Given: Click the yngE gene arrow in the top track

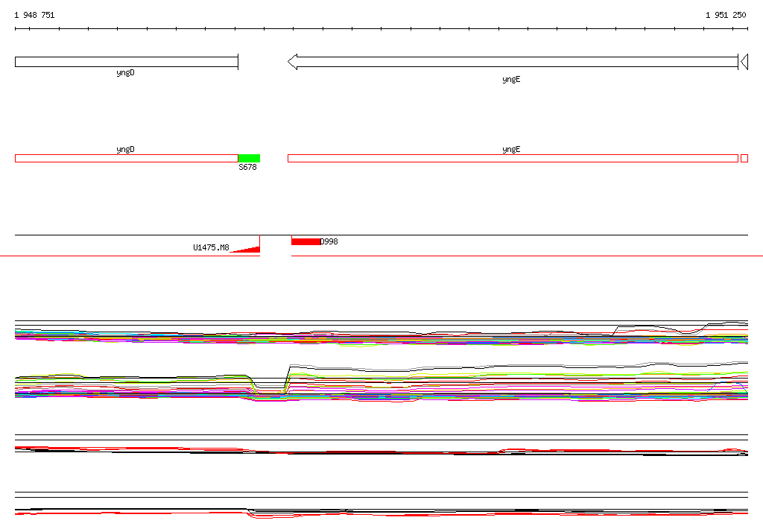Looking at the screenshot, I should 513,62.
